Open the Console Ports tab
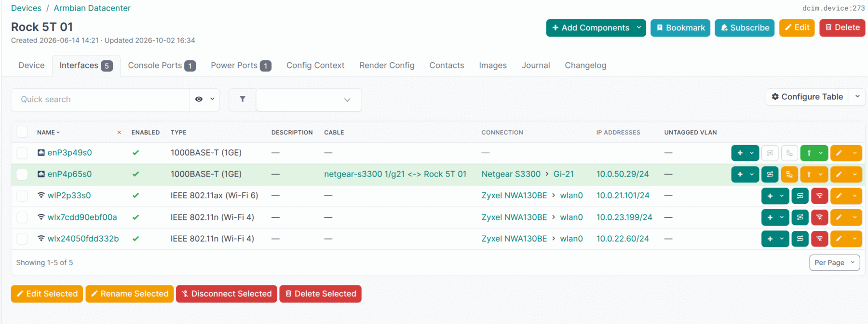Image resolution: width=868 pixels, height=324 pixels. pyautogui.click(x=162, y=66)
